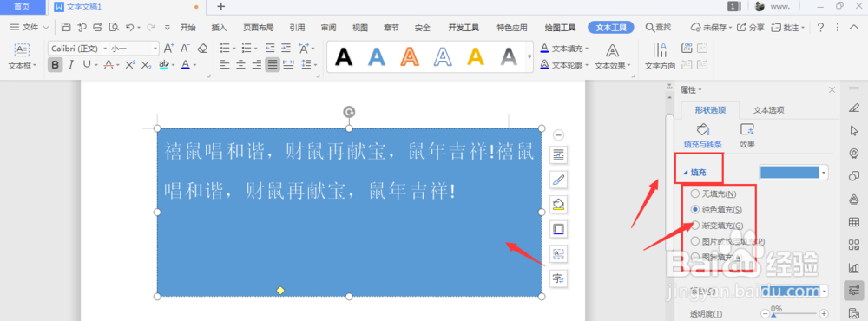This screenshot has width=868, height=321.
Task: Undo the last action
Action: point(129,27)
